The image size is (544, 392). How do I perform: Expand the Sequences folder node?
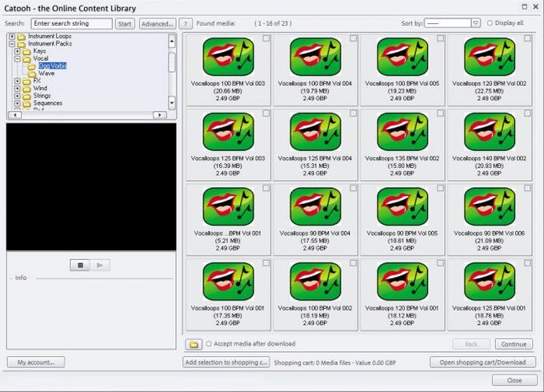tap(17, 103)
